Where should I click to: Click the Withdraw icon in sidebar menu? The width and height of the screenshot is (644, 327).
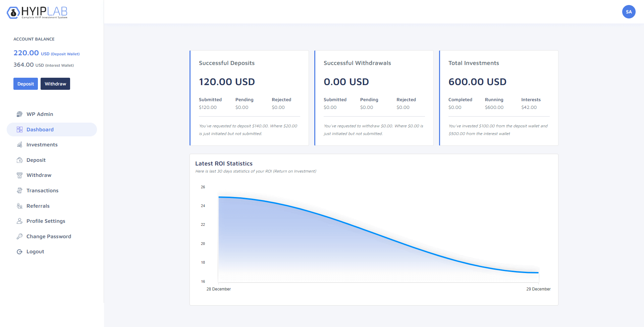click(x=19, y=175)
